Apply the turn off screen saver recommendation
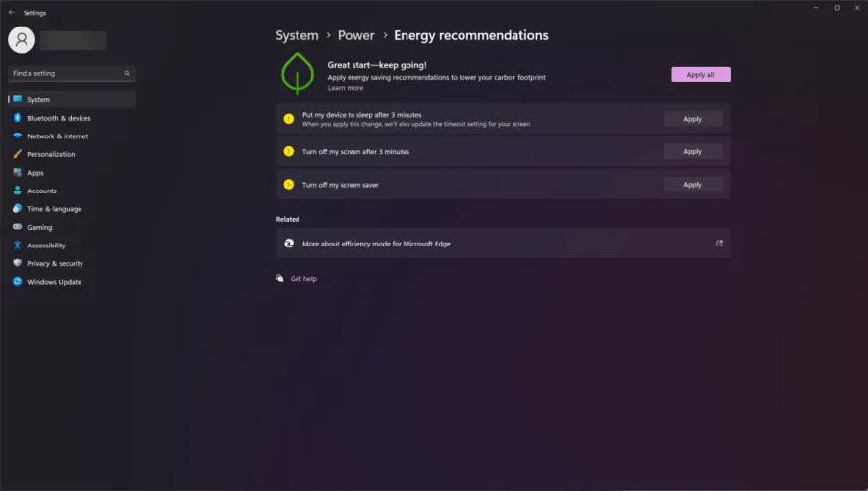This screenshot has width=868, height=491. 692,185
